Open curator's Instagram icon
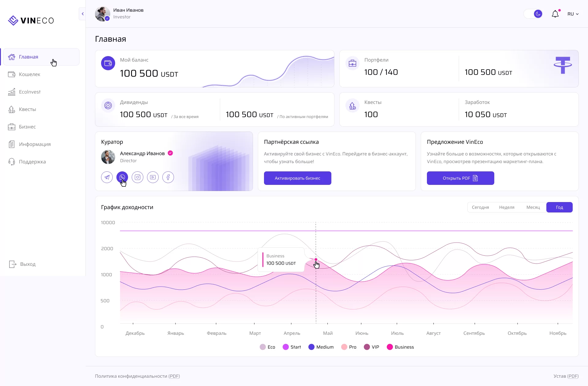The image size is (588, 386). coord(138,177)
